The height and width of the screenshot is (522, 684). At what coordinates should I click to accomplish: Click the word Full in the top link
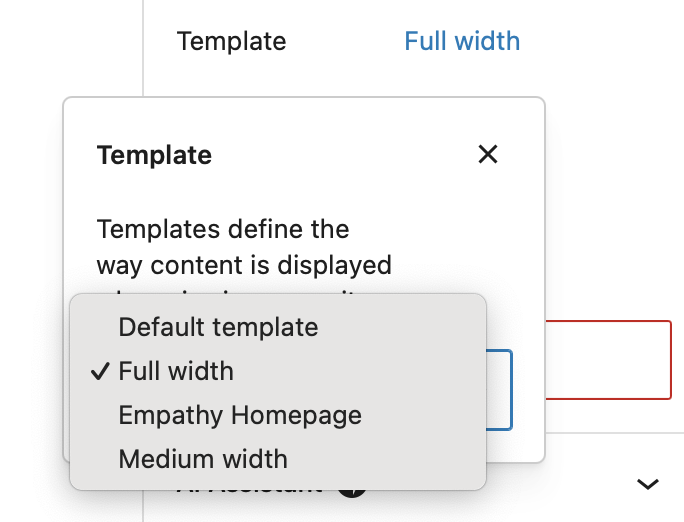426,41
